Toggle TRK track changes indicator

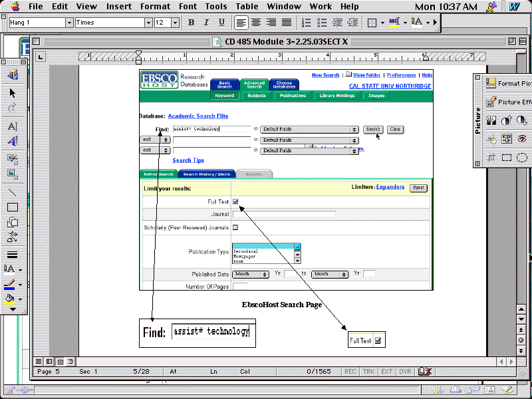coord(368,372)
